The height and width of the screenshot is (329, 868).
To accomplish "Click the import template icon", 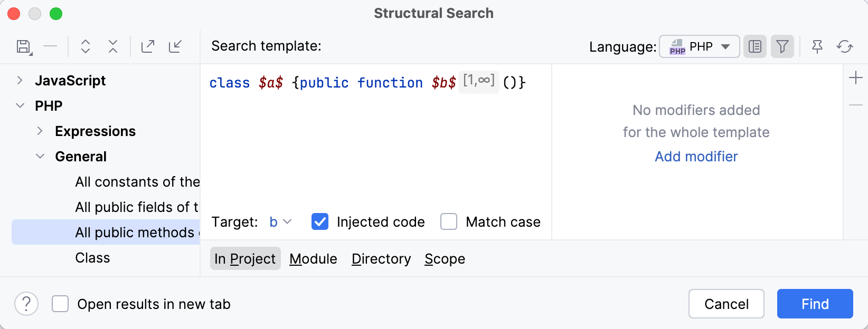I will 175,46.
